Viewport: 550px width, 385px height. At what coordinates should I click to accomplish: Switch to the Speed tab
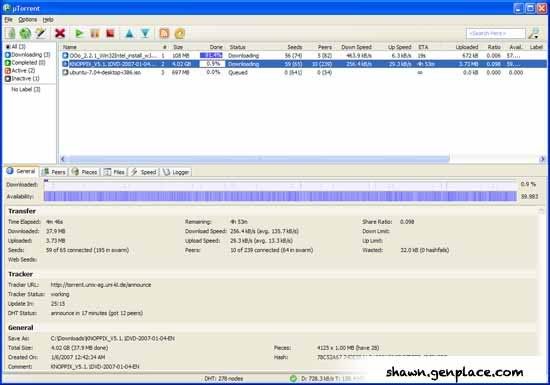[x=144, y=172]
